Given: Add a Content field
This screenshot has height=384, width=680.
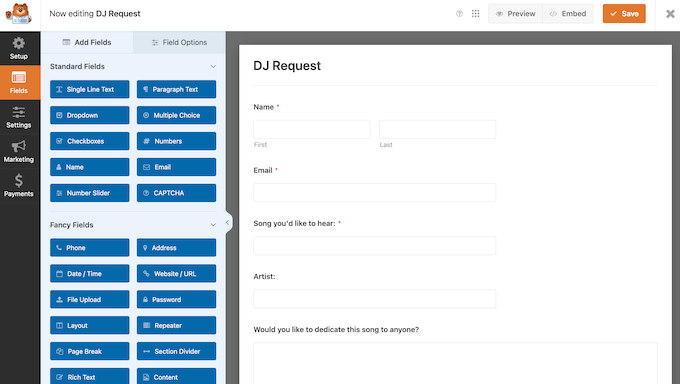Looking at the screenshot, I should [x=176, y=376].
